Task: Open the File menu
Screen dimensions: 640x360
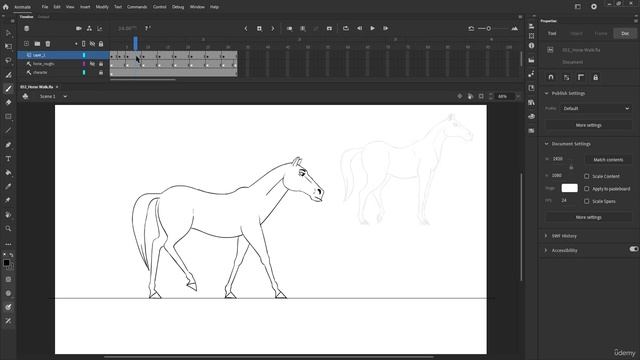Action: 45,7
